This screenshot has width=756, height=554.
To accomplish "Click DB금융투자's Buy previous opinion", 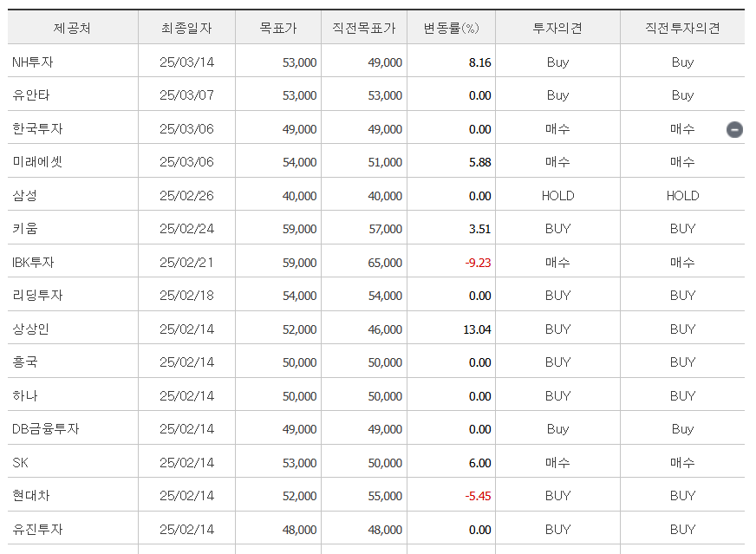I will click(x=682, y=429).
